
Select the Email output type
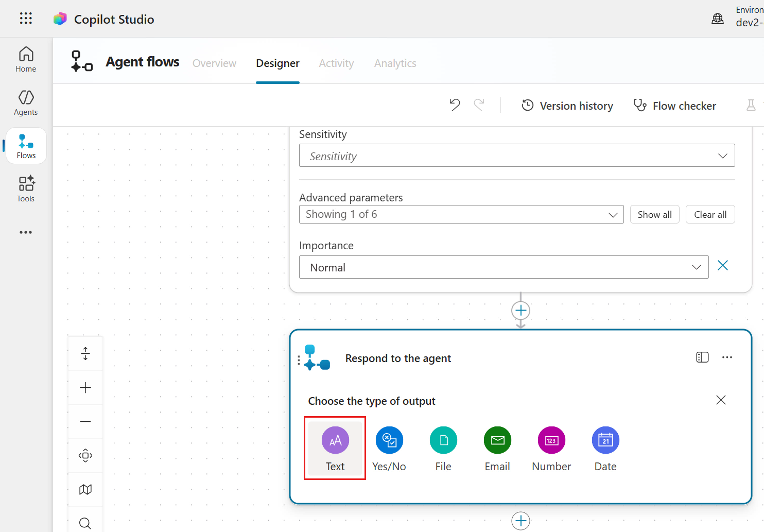pyautogui.click(x=497, y=449)
